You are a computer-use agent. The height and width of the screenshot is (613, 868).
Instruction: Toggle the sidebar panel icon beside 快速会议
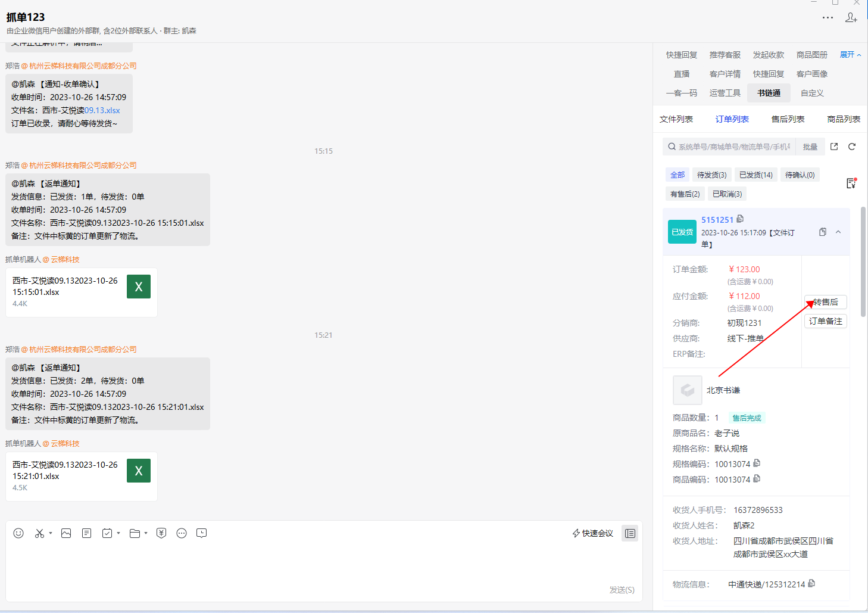coord(630,533)
